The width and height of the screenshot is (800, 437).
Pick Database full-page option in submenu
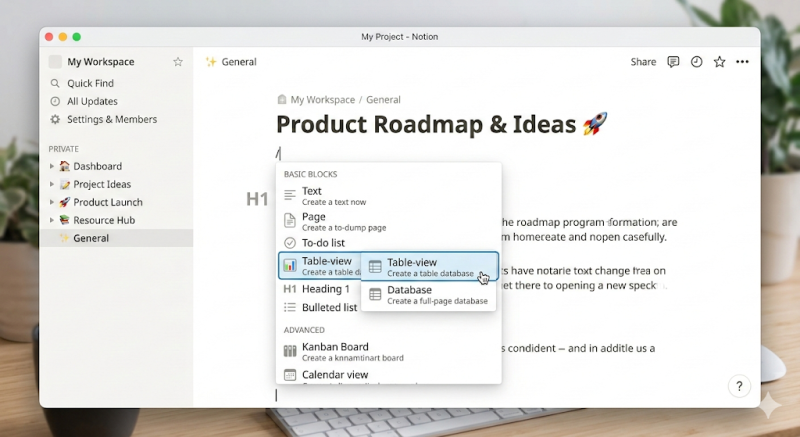pyautogui.click(x=429, y=294)
